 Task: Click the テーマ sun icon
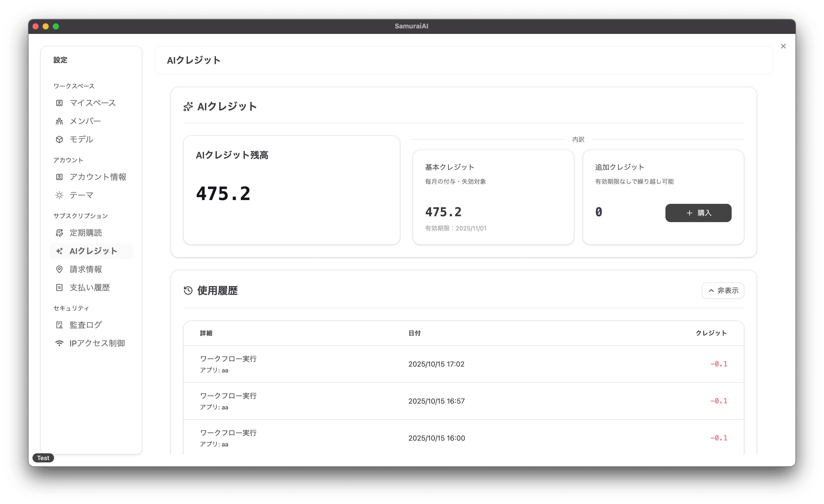tap(59, 195)
